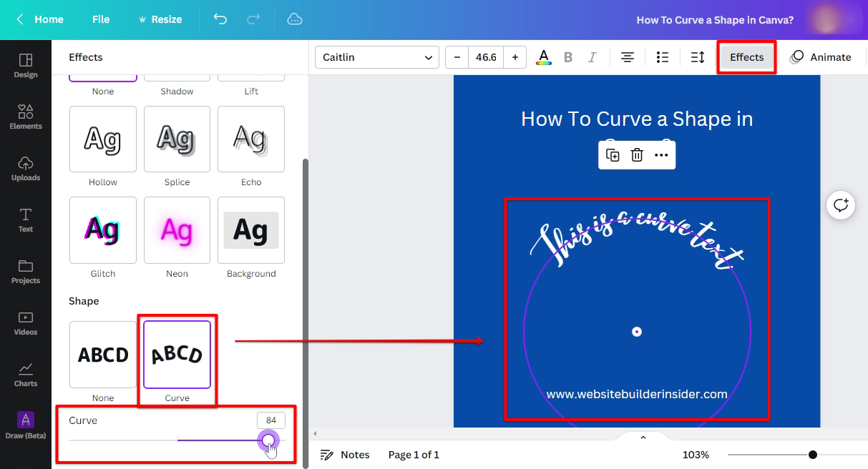Open the three-dot more options menu
The height and width of the screenshot is (469, 868).
661,155
